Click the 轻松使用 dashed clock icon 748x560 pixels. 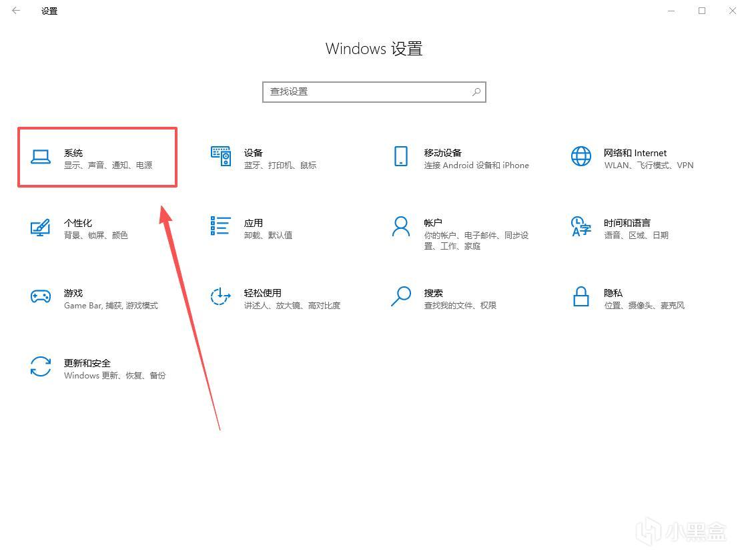pos(220,296)
